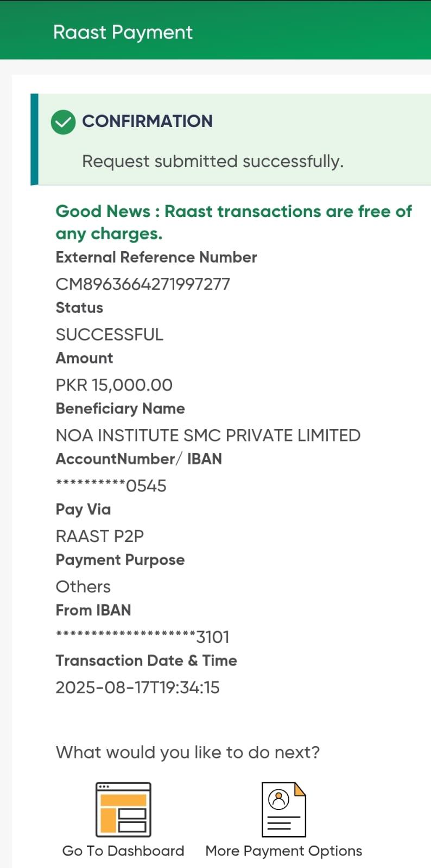
Task: Click the PKR 15,000.00 amount
Action: [x=114, y=385]
